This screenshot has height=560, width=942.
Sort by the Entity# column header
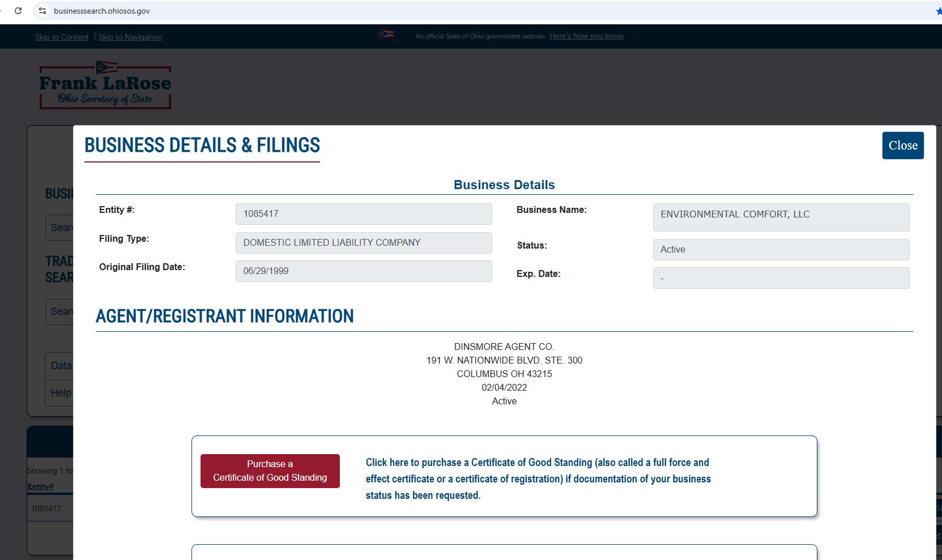click(41, 486)
